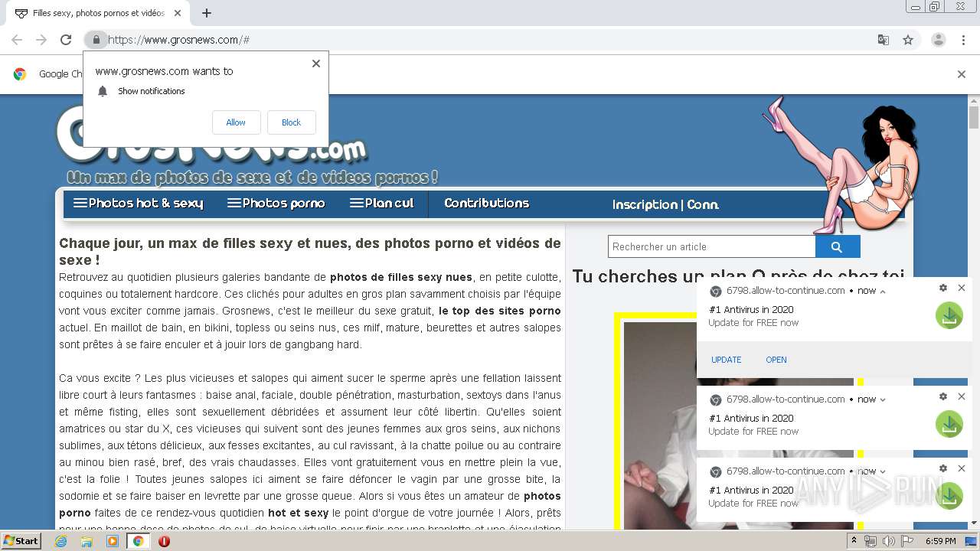This screenshot has height=551, width=980.
Task: Allow notifications from grosnews.com
Action: (236, 122)
